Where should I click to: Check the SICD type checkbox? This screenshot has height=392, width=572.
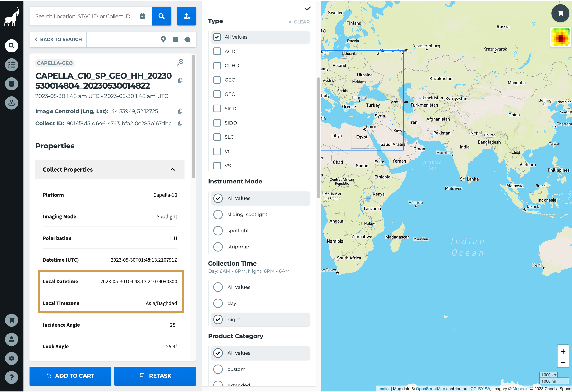pyautogui.click(x=217, y=109)
